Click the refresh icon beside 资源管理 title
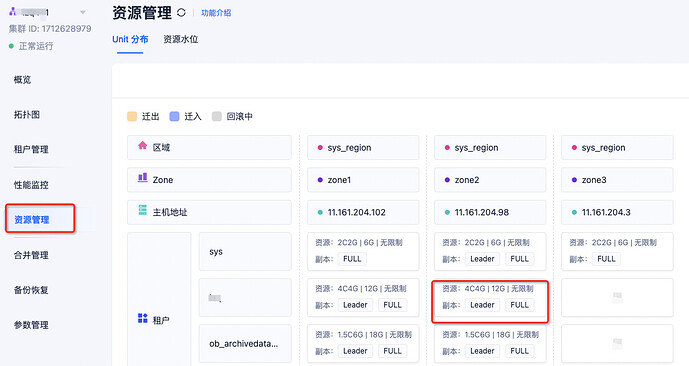Screen dimensions: 689x366 point(181,12)
